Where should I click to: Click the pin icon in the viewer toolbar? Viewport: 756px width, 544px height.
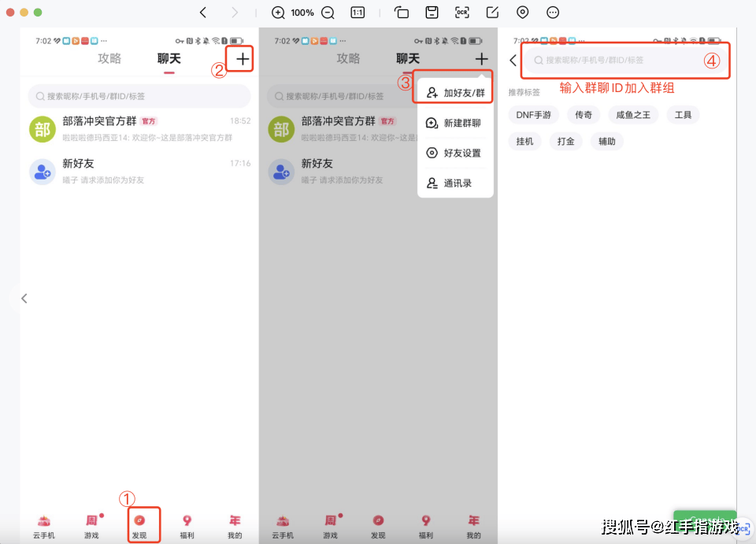(522, 13)
